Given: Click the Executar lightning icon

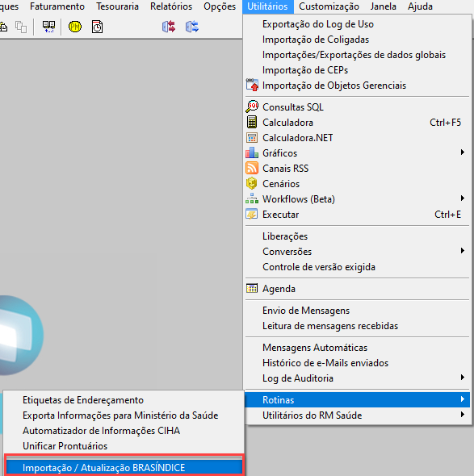Looking at the screenshot, I should click(x=252, y=214).
